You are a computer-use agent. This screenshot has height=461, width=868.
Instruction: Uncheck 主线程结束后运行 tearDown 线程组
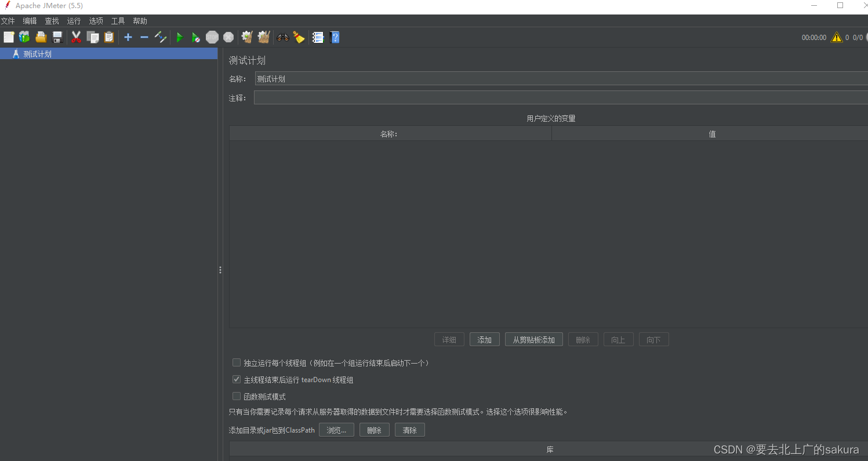point(237,379)
